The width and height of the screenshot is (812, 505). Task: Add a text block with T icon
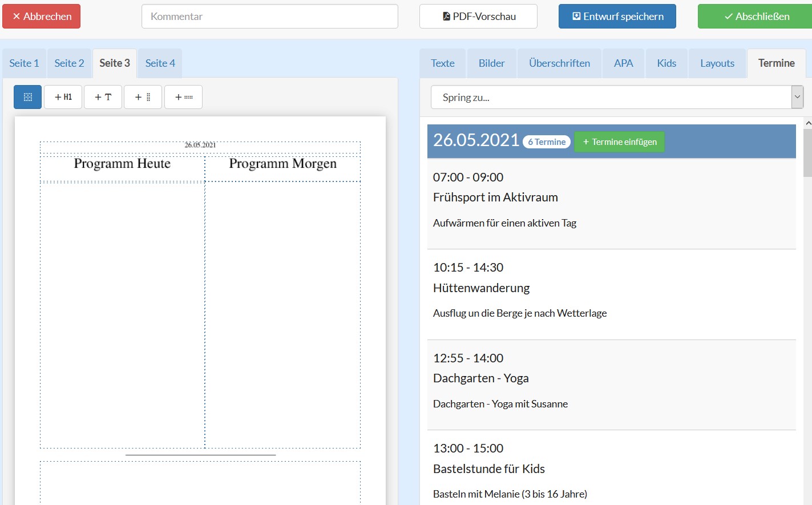click(x=103, y=97)
